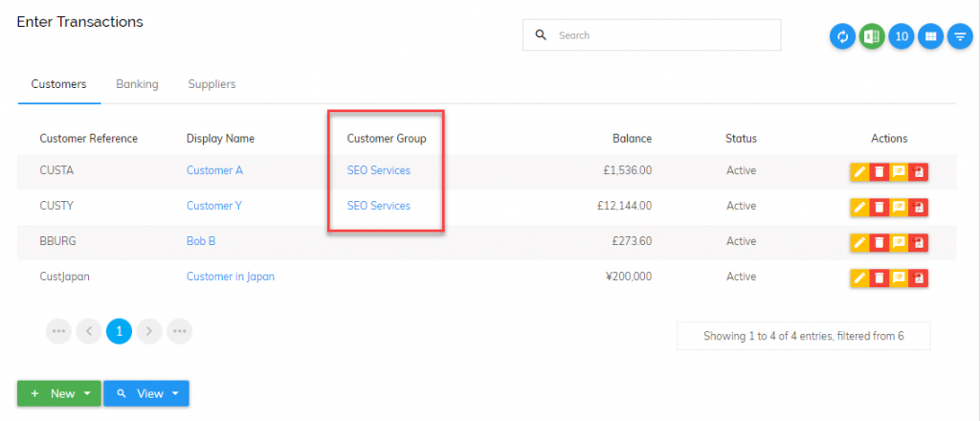This screenshot has width=980, height=421.
Task: Open the Customer A display name link
Action: 214,170
